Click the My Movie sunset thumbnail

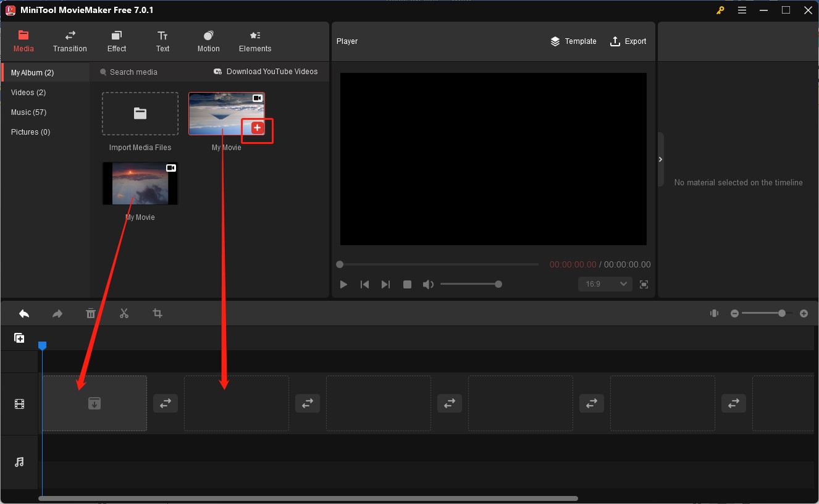pos(140,183)
